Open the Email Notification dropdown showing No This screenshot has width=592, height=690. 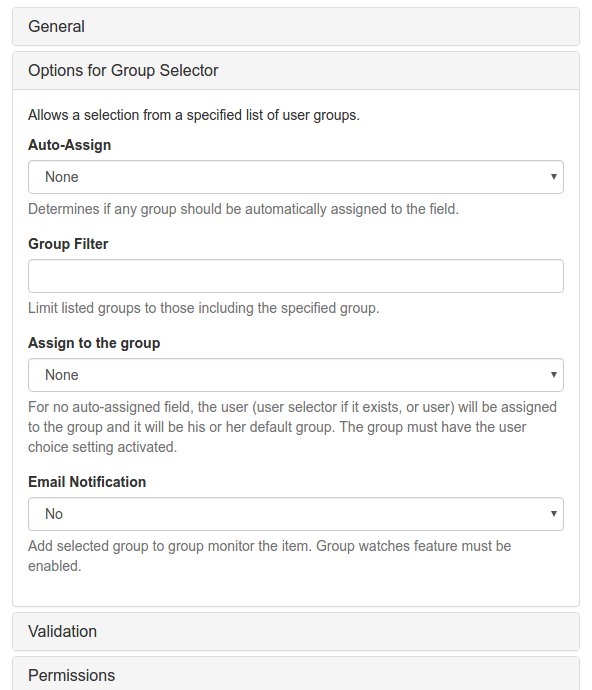click(x=296, y=514)
